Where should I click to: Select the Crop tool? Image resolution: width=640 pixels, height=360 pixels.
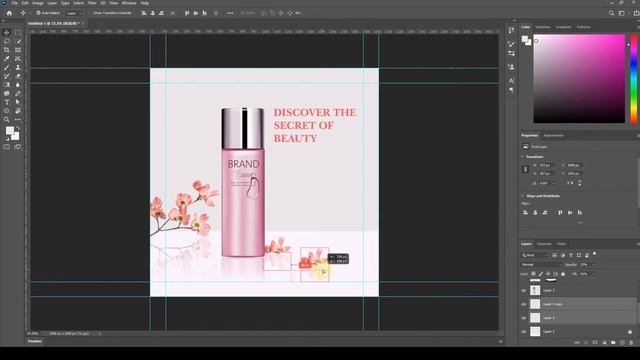(x=7, y=50)
